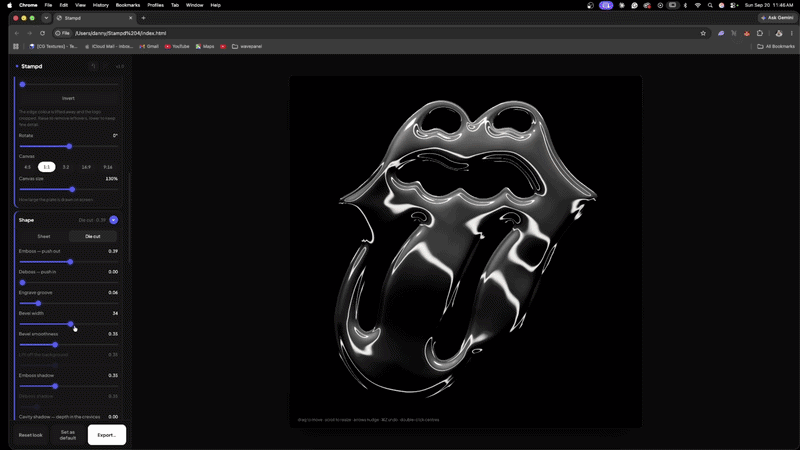Open the tab search dropdown arrow

(46, 18)
